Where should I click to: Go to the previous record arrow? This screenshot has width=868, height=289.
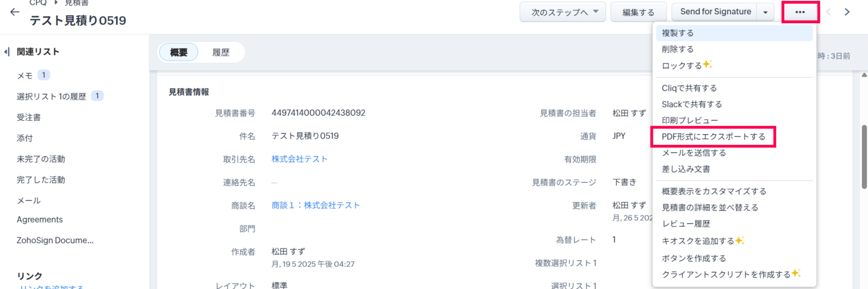[x=828, y=12]
